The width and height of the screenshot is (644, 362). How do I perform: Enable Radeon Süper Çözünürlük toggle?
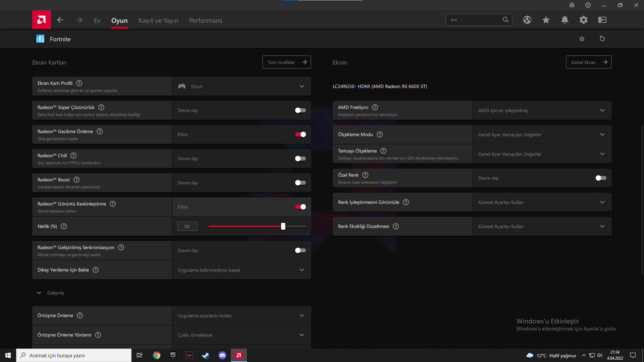[300, 110]
